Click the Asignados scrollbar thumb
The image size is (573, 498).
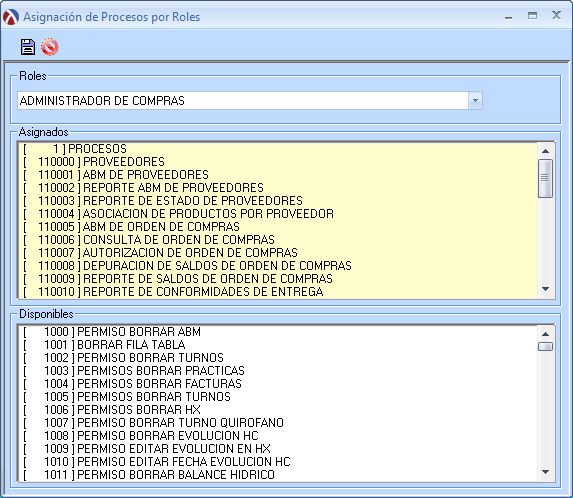[545, 178]
